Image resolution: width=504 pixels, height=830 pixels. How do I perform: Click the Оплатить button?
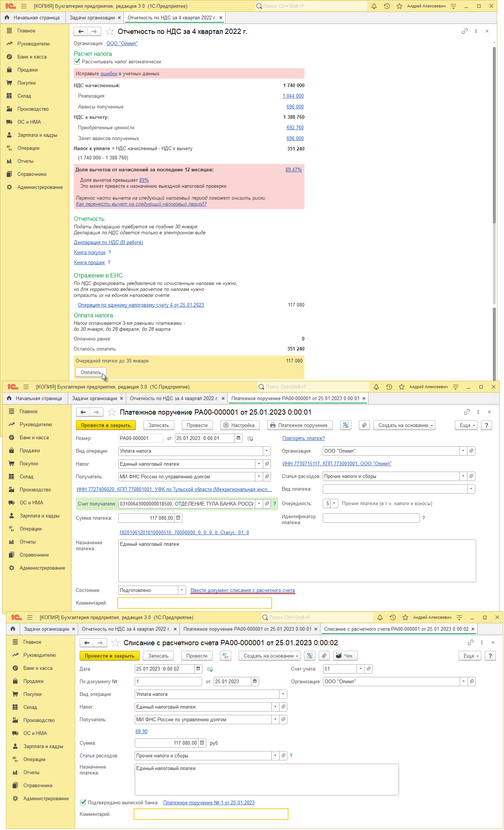point(91,373)
